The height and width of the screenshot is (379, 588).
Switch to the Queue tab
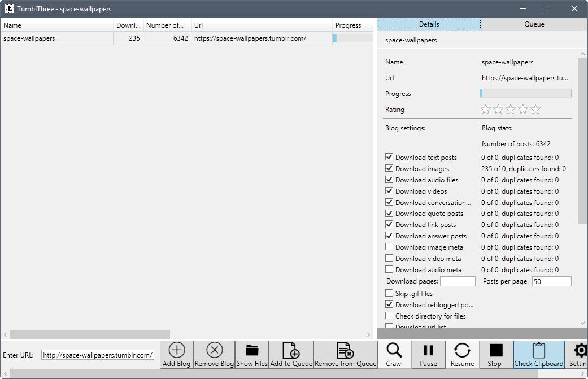coord(534,24)
